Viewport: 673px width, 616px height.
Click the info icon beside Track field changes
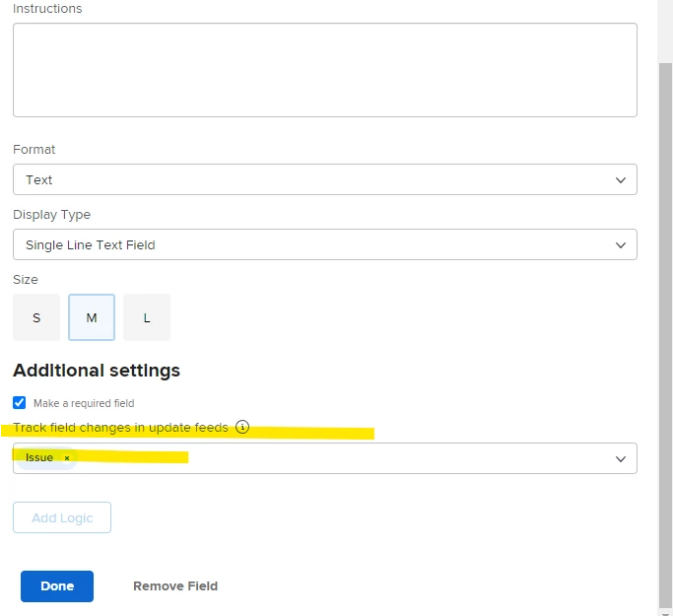[x=242, y=428]
